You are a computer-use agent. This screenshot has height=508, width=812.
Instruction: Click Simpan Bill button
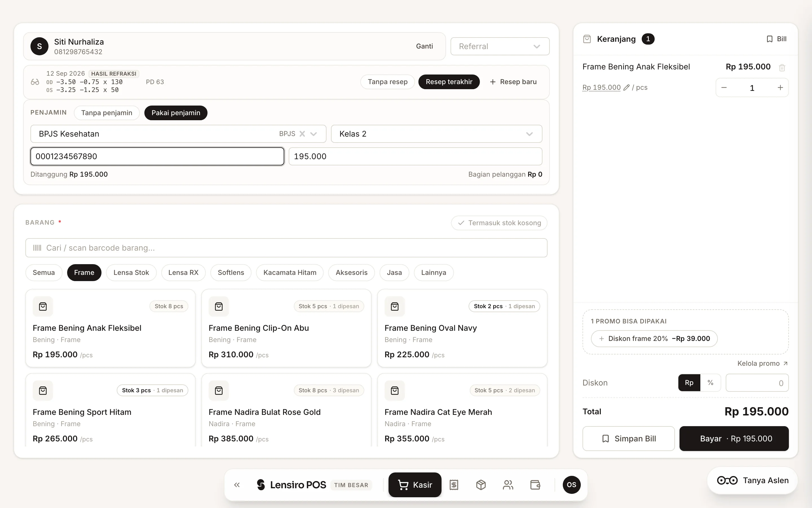(x=628, y=439)
